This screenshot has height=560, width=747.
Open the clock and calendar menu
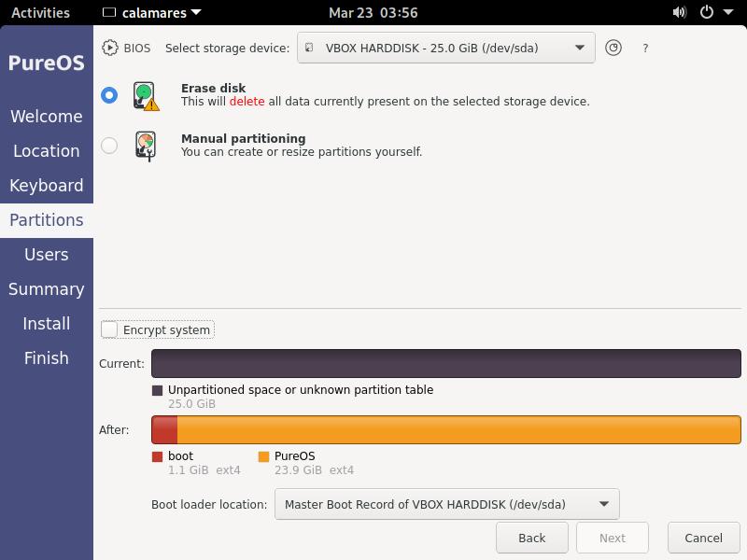click(x=373, y=13)
